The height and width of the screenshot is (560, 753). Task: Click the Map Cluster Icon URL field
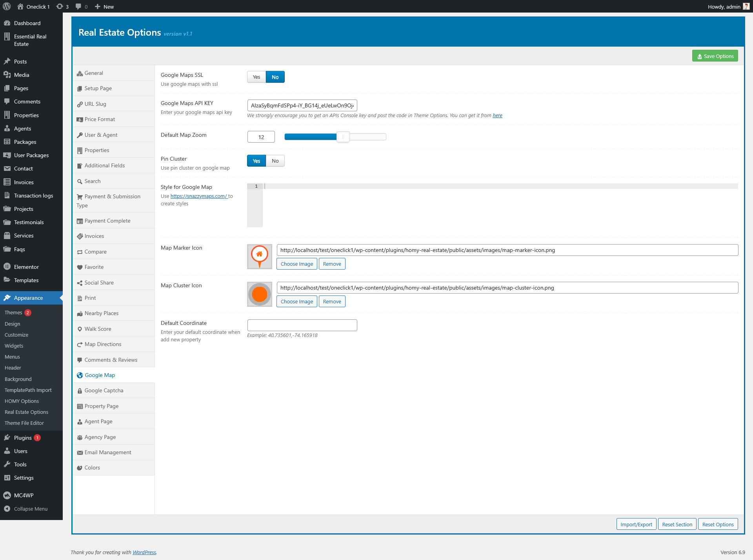[507, 288]
